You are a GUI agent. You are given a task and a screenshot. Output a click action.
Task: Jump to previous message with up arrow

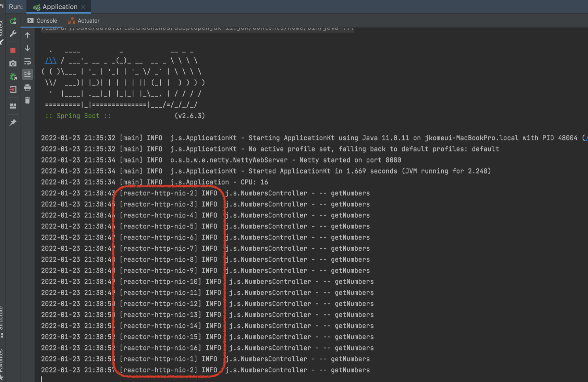pyautogui.click(x=27, y=35)
